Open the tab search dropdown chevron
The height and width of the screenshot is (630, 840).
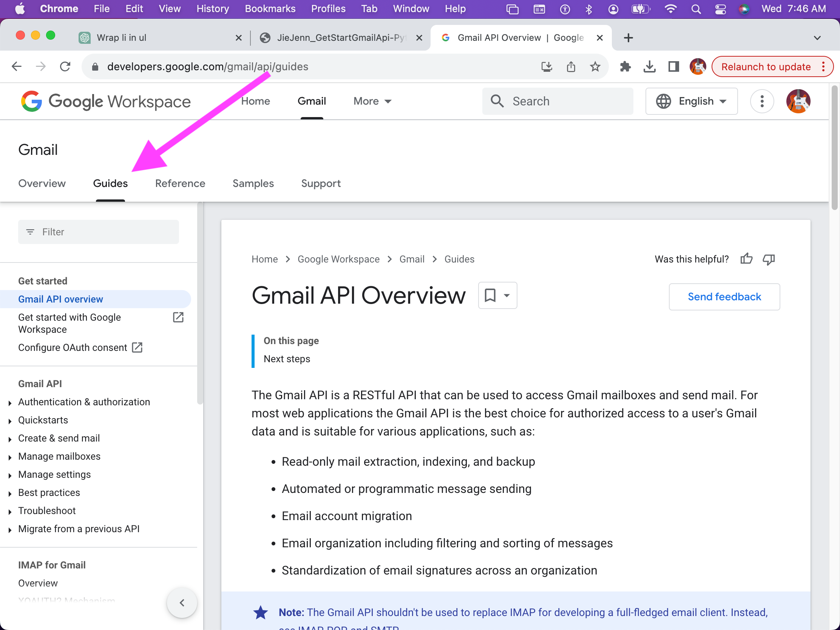pos(817,38)
